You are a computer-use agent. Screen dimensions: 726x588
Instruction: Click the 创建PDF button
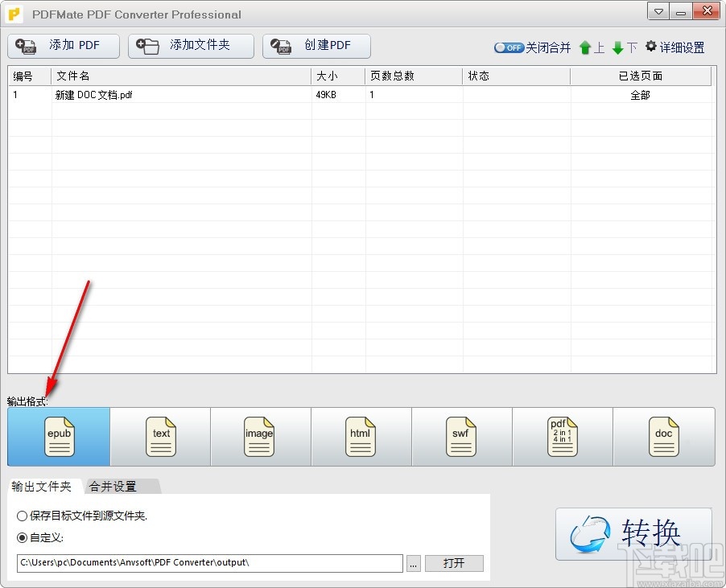click(x=316, y=46)
